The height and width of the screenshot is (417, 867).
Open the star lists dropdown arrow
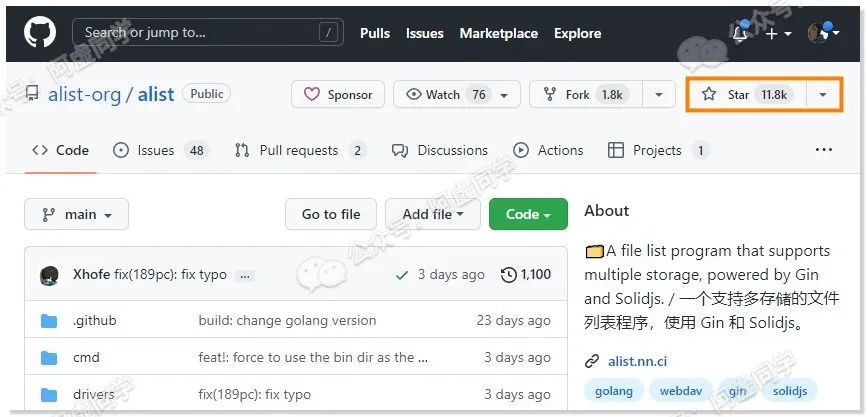[x=822, y=94]
